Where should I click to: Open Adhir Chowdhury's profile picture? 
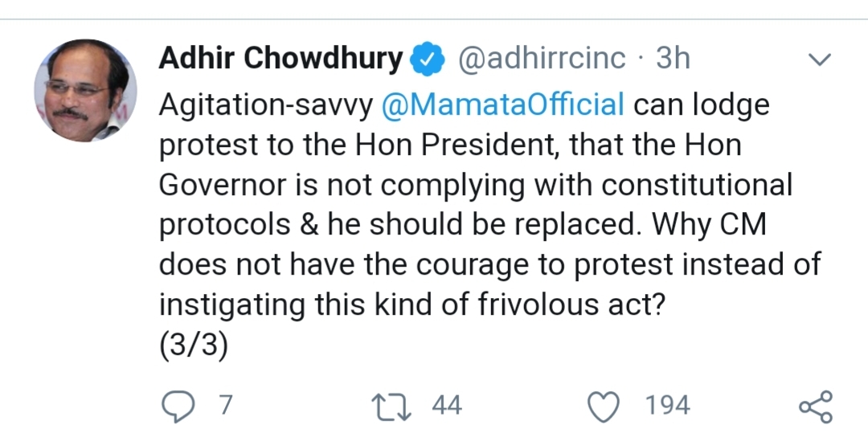click(x=85, y=91)
